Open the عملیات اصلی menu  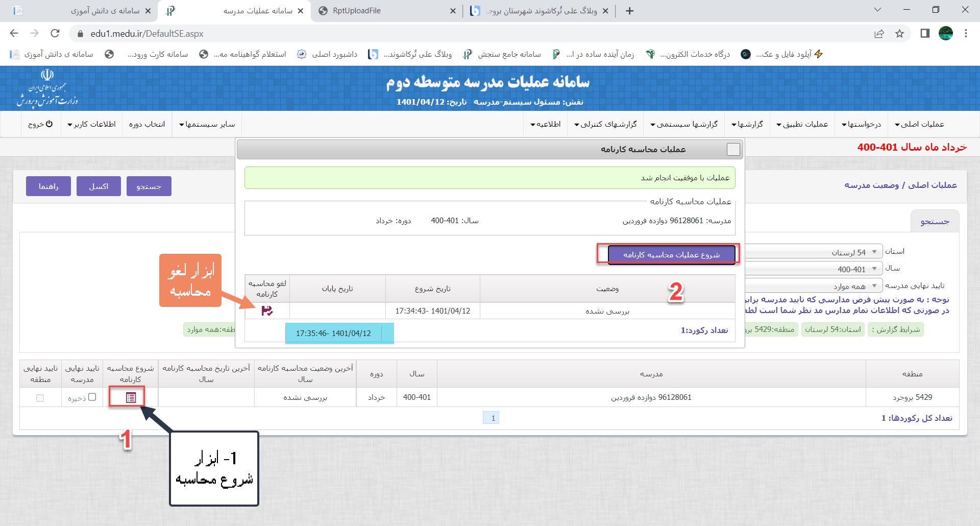[x=919, y=124]
